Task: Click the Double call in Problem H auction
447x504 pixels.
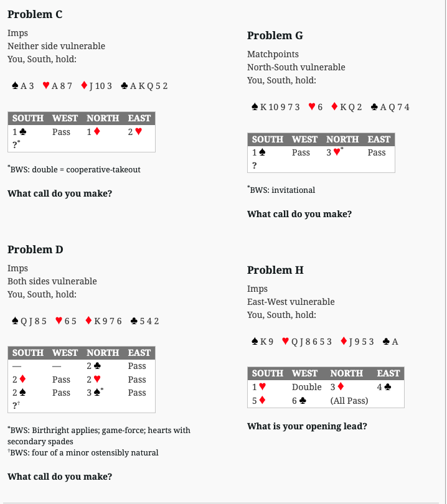Action: (306, 387)
